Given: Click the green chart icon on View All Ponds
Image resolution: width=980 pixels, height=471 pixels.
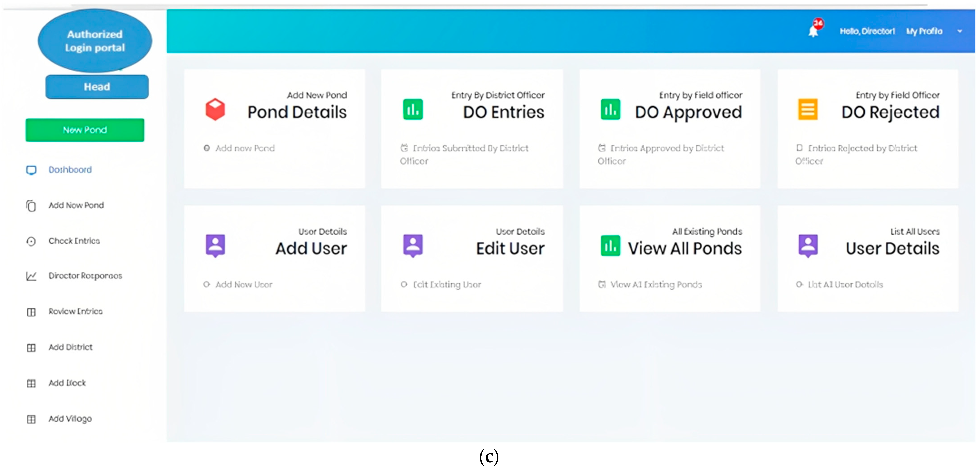Looking at the screenshot, I should point(610,246).
